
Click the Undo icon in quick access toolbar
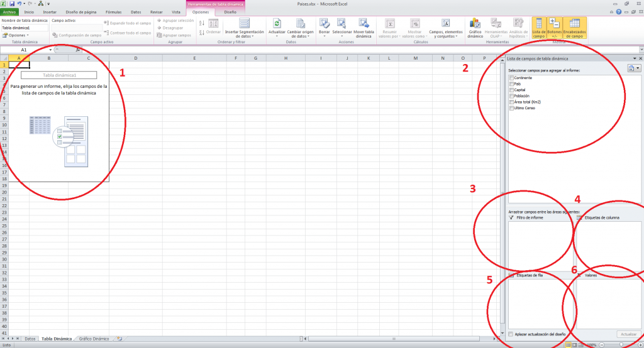[x=19, y=4]
